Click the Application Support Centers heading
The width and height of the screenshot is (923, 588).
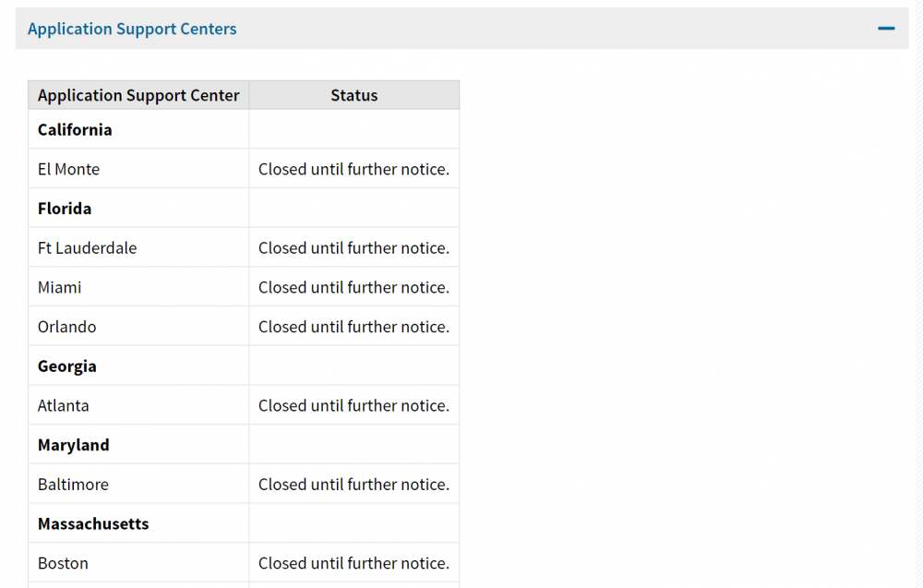132,29
